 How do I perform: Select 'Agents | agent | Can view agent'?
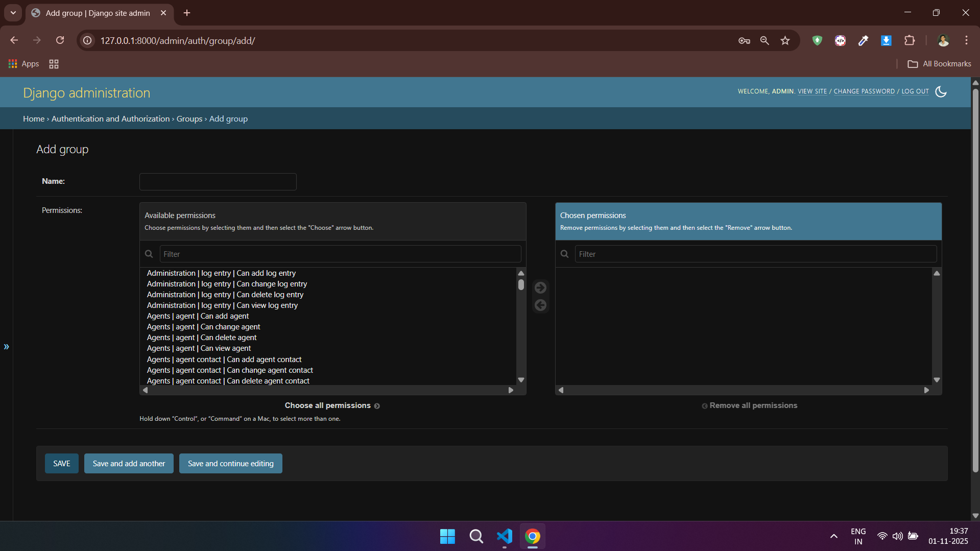pos(328,348)
